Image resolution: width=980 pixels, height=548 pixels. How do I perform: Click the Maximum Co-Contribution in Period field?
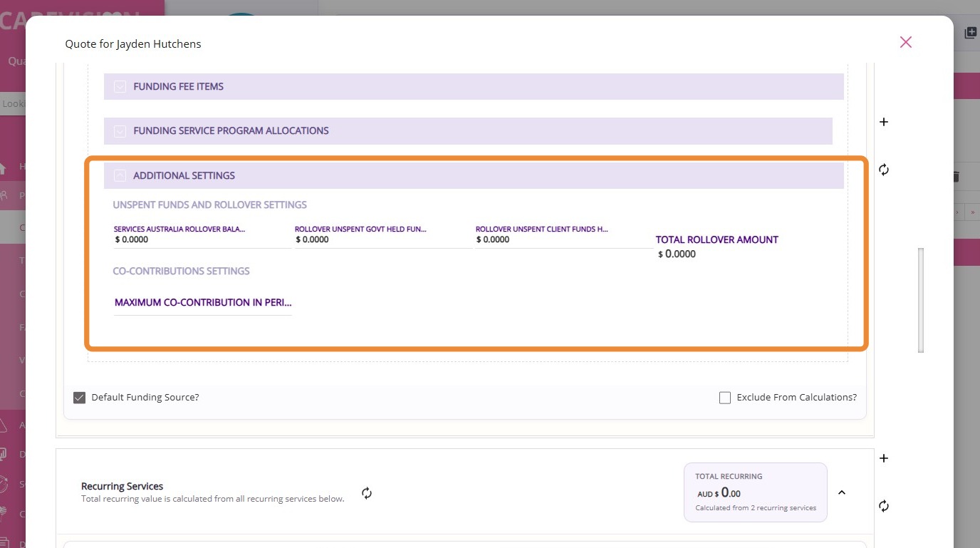pyautogui.click(x=203, y=303)
